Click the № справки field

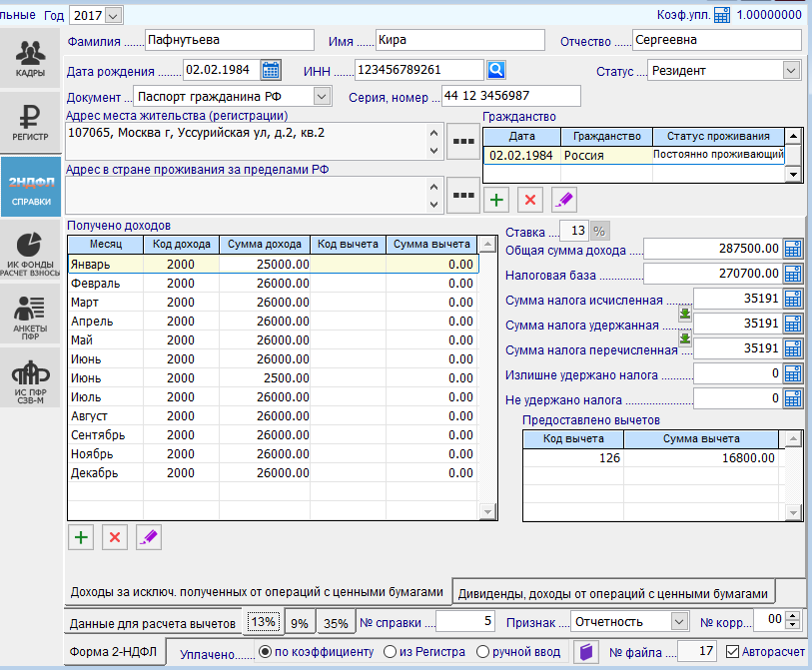pyautogui.click(x=465, y=621)
